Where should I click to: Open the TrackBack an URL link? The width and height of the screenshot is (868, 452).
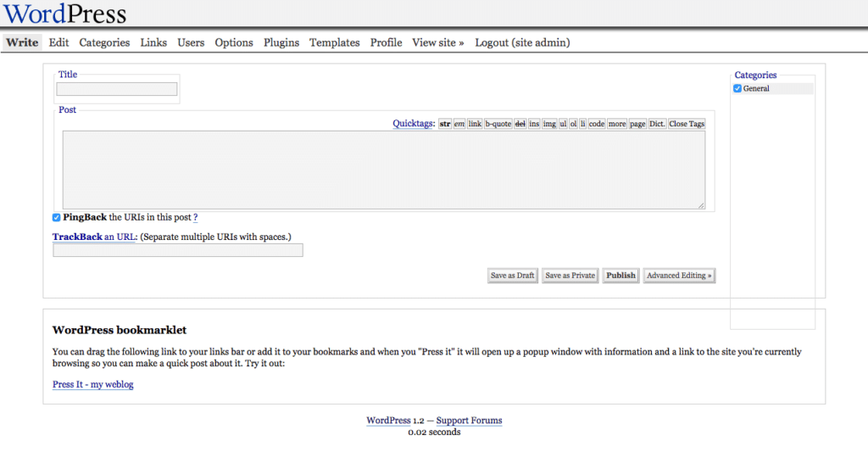point(94,237)
